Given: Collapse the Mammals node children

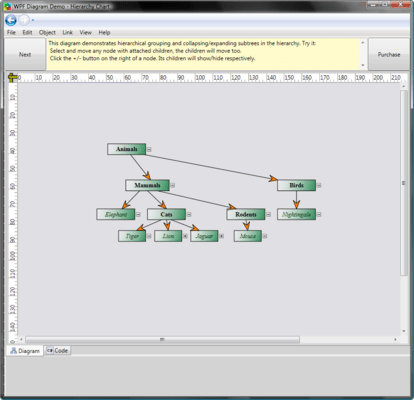Looking at the screenshot, I should point(172,185).
